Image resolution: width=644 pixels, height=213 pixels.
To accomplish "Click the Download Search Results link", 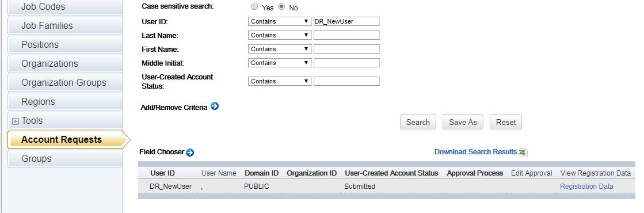I will (475, 152).
